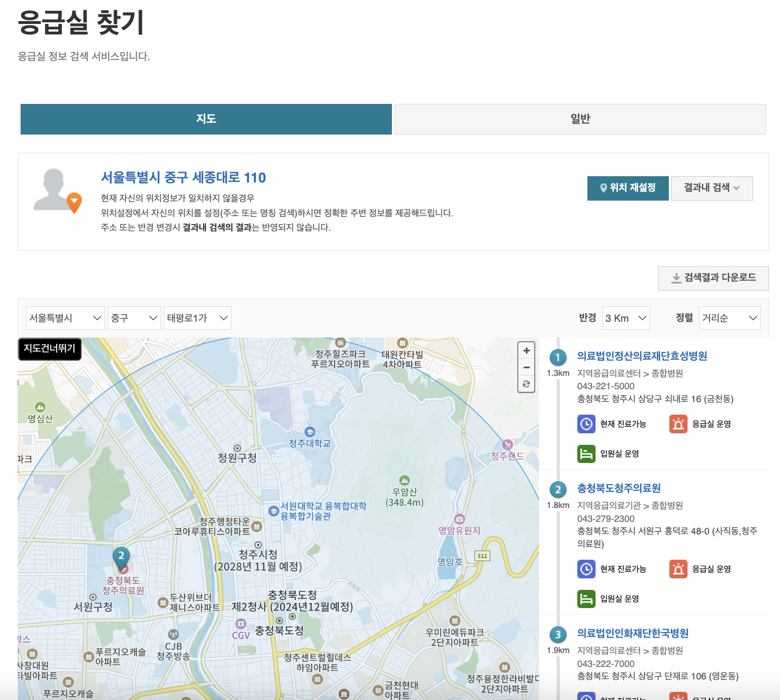Zoom out the map with minus icon

pyautogui.click(x=527, y=367)
